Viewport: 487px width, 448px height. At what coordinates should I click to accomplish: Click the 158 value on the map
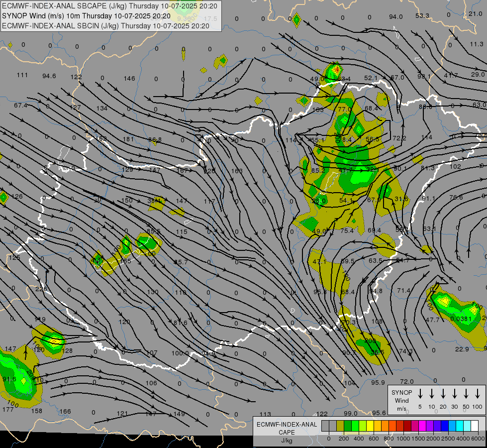click(37, 411)
